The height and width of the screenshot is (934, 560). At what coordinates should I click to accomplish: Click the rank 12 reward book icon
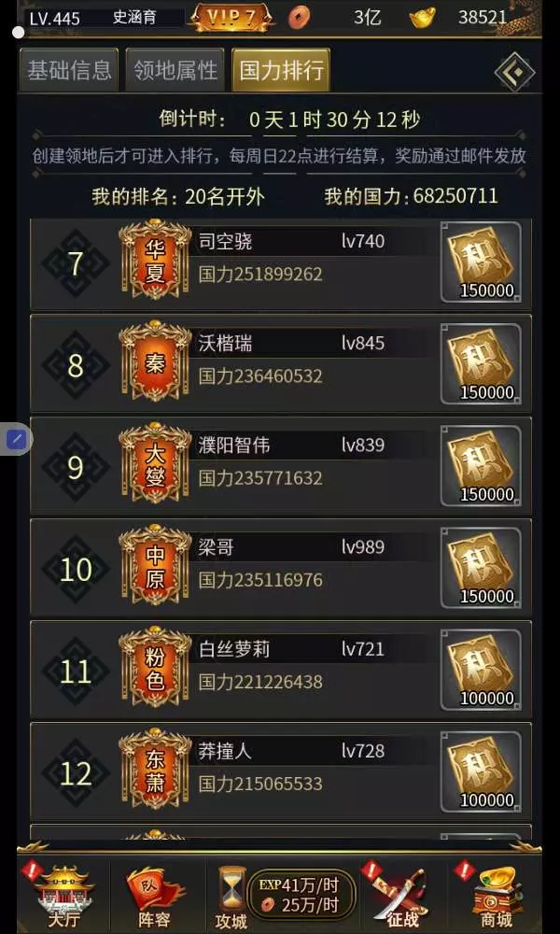tap(481, 771)
